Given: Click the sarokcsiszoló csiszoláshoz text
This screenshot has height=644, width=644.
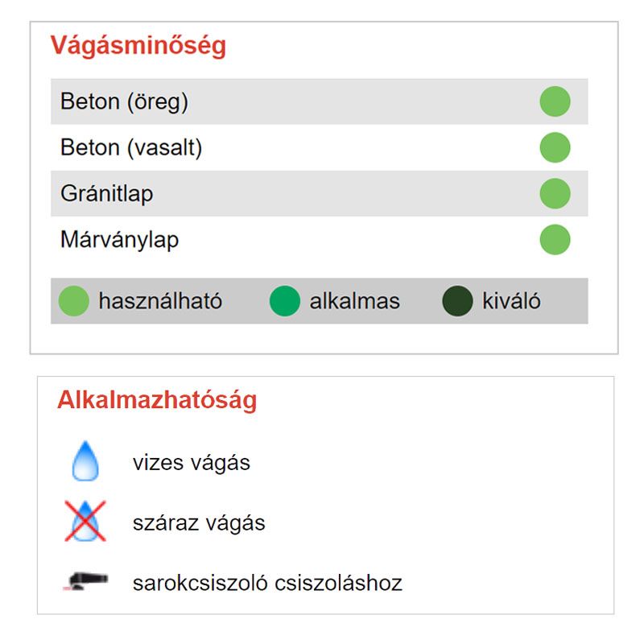Looking at the screenshot, I should pyautogui.click(x=267, y=582).
